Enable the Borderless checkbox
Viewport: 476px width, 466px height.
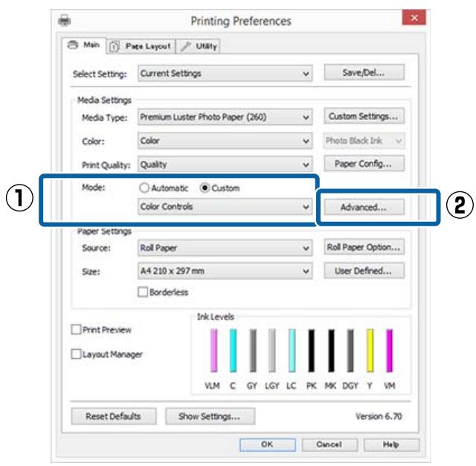tap(143, 292)
